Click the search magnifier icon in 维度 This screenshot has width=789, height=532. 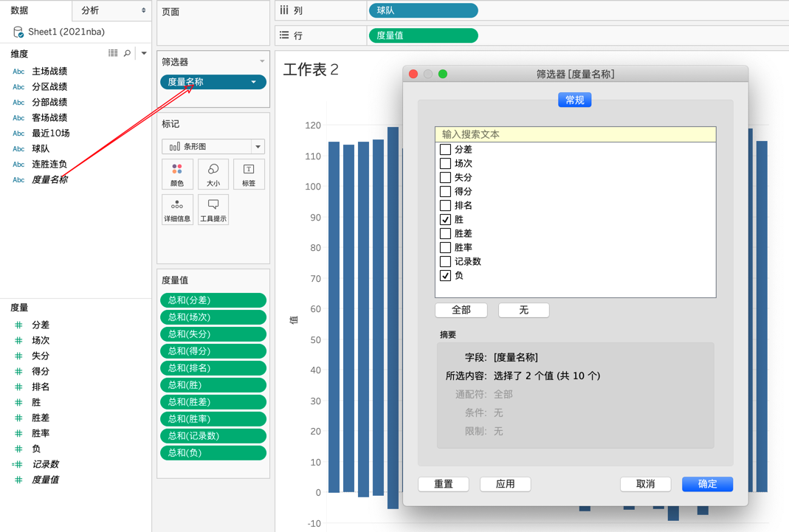click(127, 53)
